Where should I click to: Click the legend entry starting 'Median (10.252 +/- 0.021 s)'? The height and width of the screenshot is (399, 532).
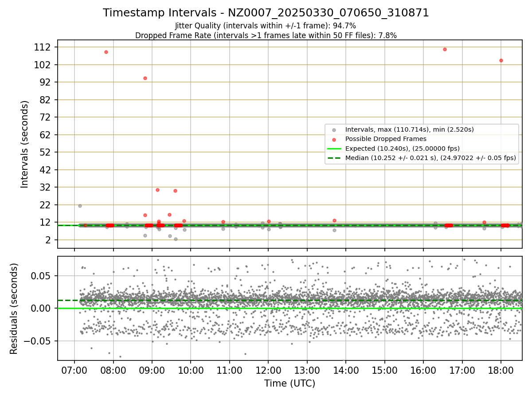coord(430,158)
